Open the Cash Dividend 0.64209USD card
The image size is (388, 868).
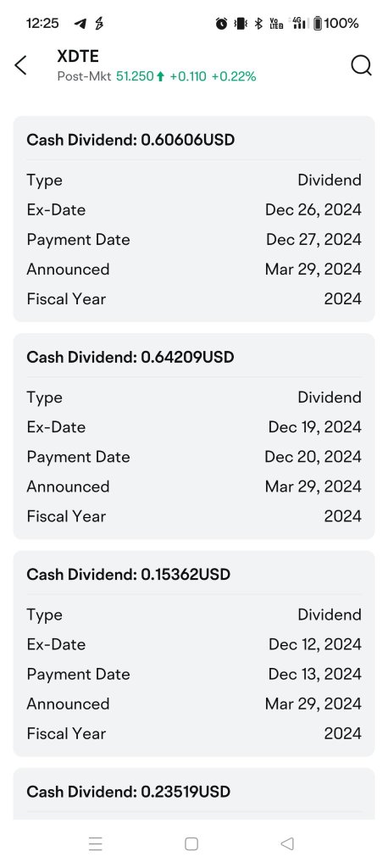194,437
